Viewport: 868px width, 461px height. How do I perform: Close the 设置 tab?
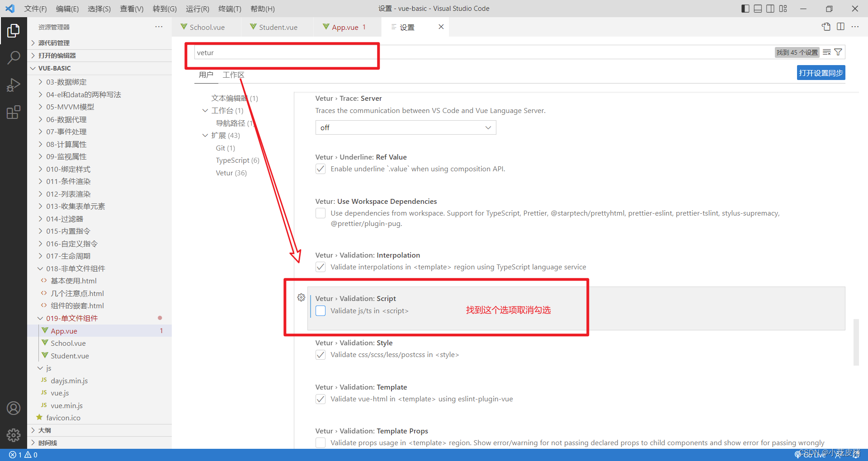pos(441,27)
